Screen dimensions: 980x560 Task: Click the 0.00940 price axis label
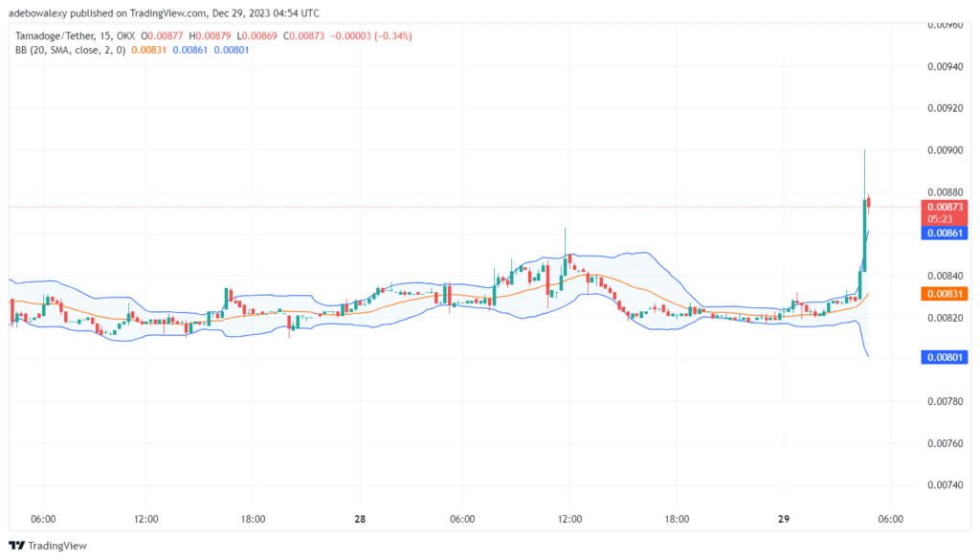pyautogui.click(x=945, y=67)
